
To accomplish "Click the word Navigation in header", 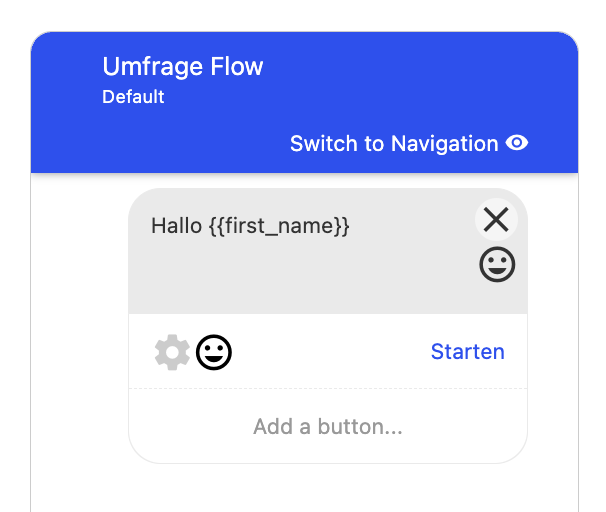I will (444, 144).
